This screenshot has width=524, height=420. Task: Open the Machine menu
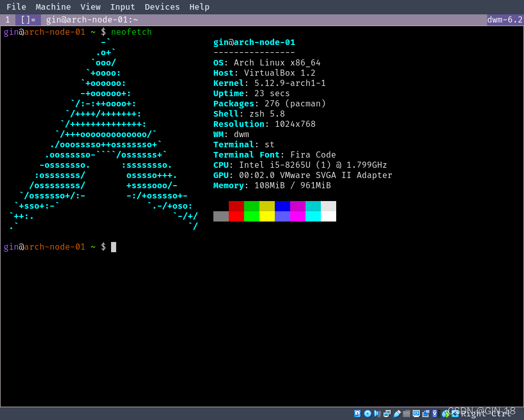click(53, 7)
